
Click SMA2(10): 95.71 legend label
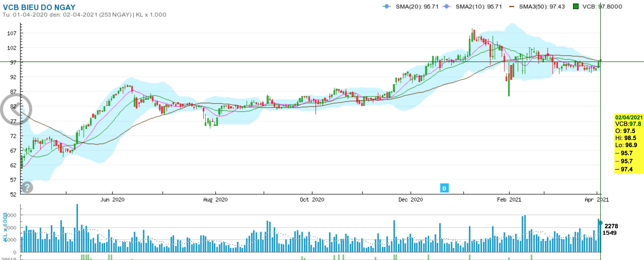(x=479, y=7)
